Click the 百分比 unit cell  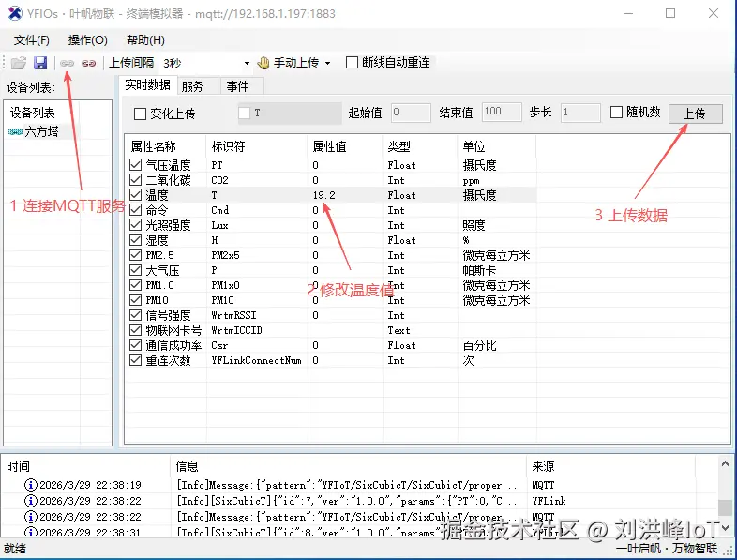[x=479, y=345]
